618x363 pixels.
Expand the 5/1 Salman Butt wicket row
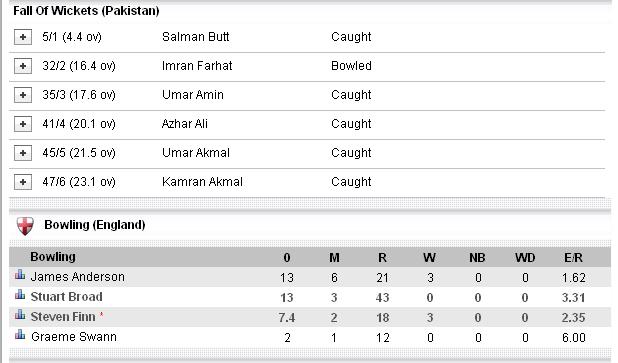[x=23, y=37]
